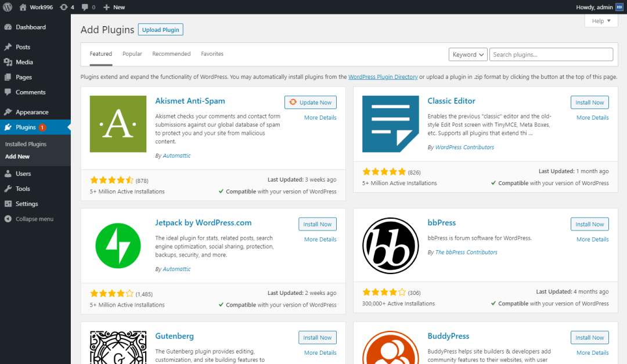Open the BuddyPress title link
The height and width of the screenshot is (364, 627).
[448, 336]
